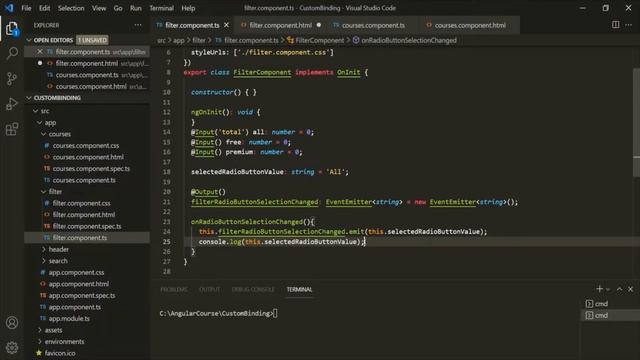Click FilterComponent in the breadcrumb
This screenshot has width=640, height=360.
[320, 40]
